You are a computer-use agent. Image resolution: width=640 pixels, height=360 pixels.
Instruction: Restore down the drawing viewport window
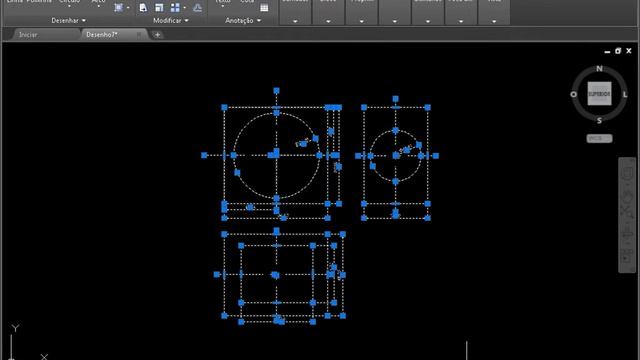[x=618, y=51]
